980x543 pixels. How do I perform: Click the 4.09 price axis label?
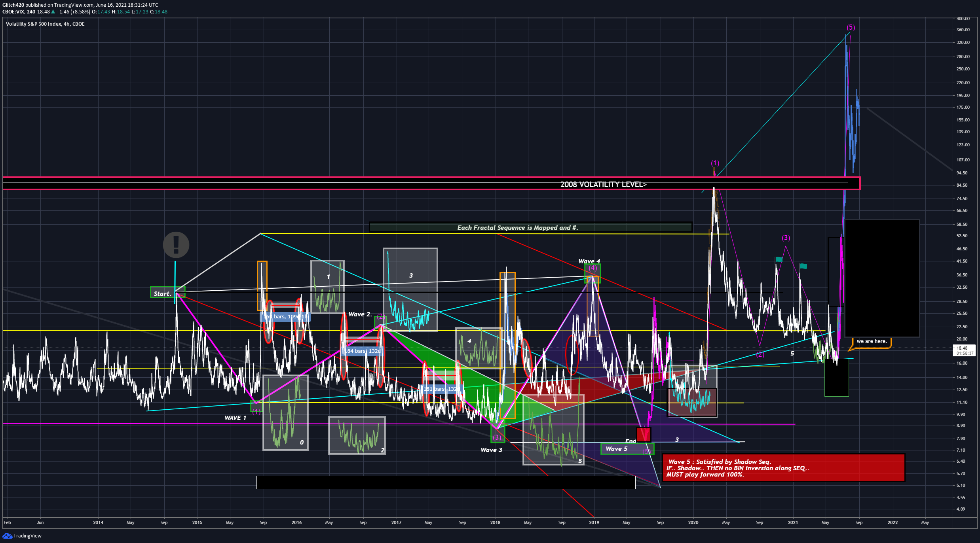[x=961, y=509]
